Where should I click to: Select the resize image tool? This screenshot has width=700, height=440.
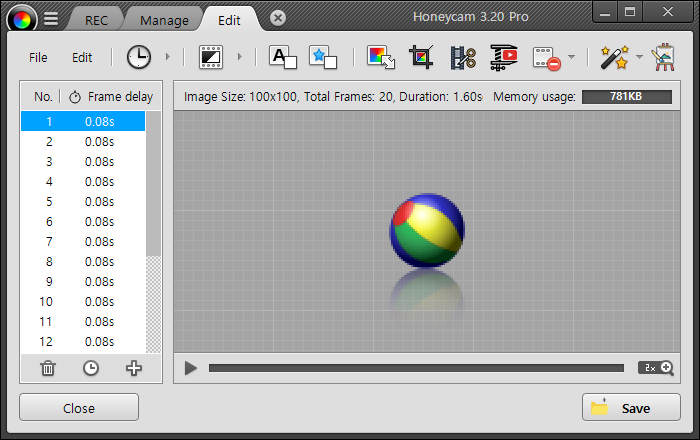pyautogui.click(x=380, y=57)
